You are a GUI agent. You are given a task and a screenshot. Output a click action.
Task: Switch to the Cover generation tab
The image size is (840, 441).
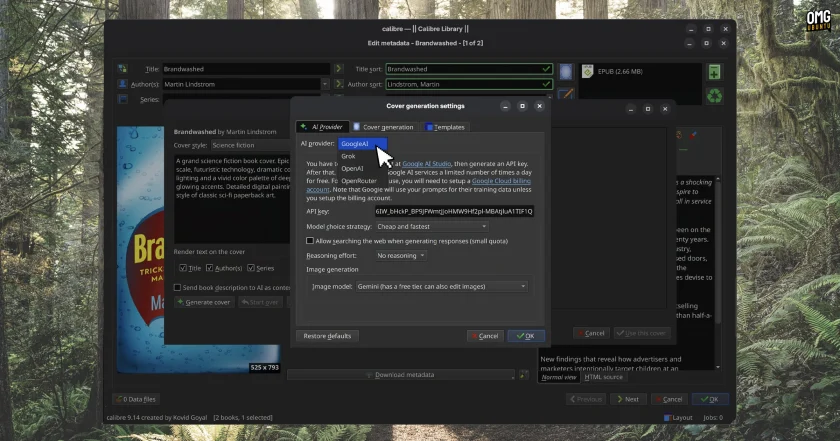tap(384, 127)
